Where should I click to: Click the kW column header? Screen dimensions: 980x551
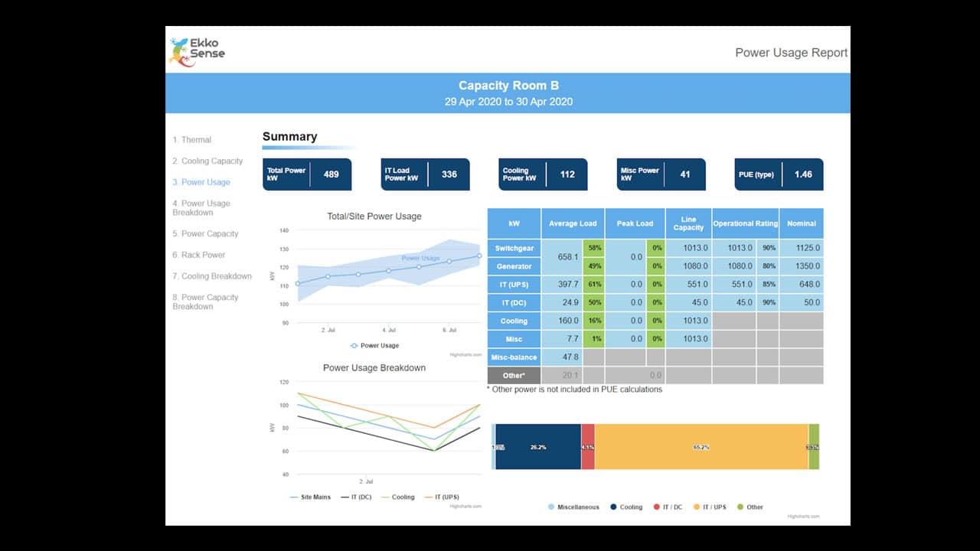[514, 223]
